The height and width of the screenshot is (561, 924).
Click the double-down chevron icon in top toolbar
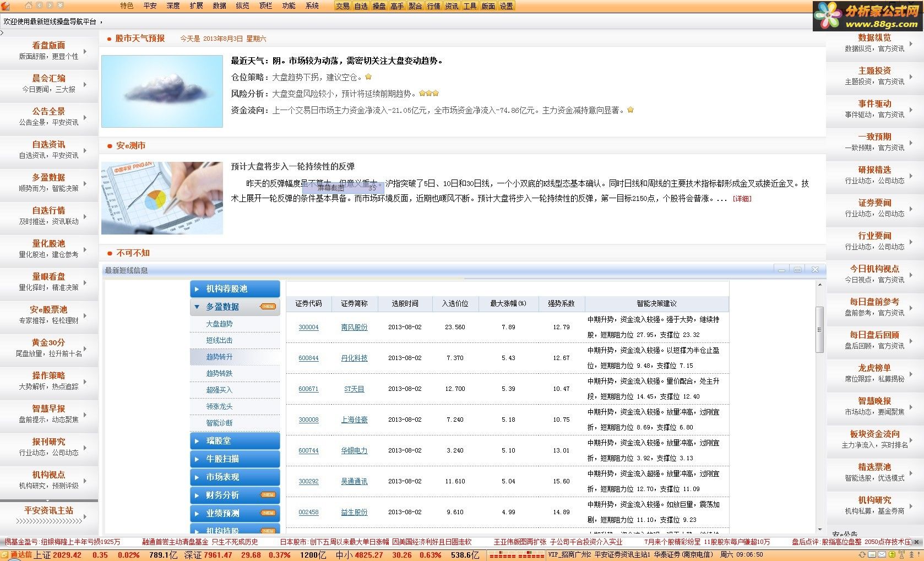60,5
